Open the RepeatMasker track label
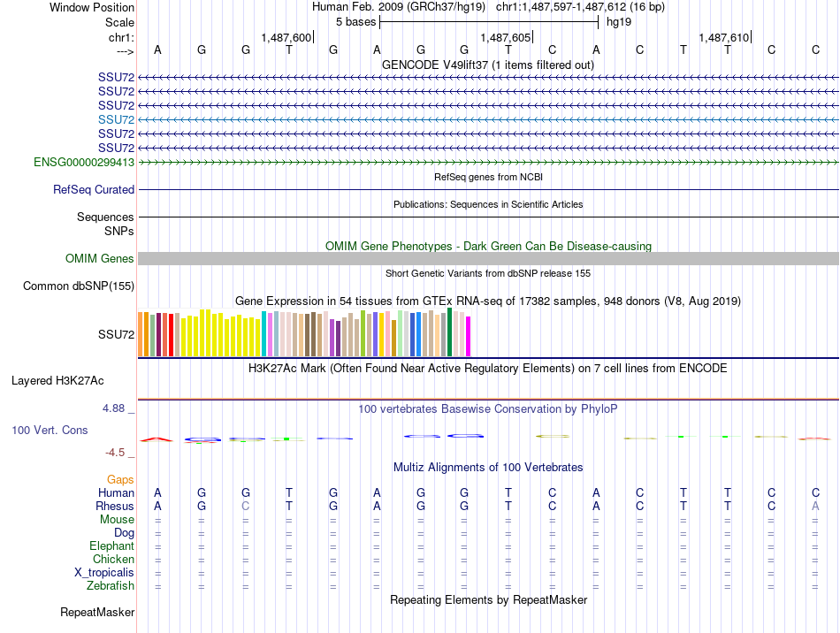Screen dimensions: 840x633 pyautogui.click(x=97, y=612)
